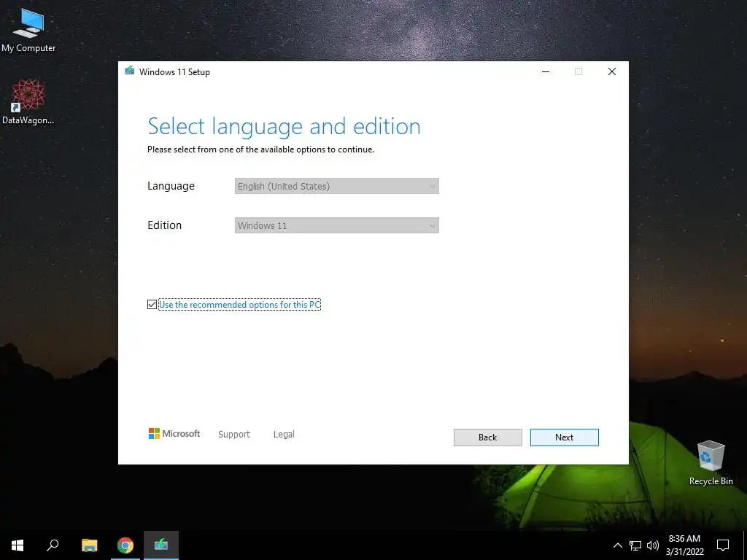The height and width of the screenshot is (560, 747).
Task: Open the notification center icon
Action: click(x=723, y=545)
